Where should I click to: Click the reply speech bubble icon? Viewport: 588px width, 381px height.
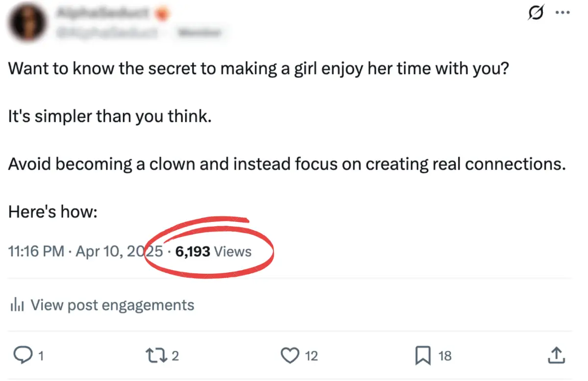pyautogui.click(x=22, y=355)
